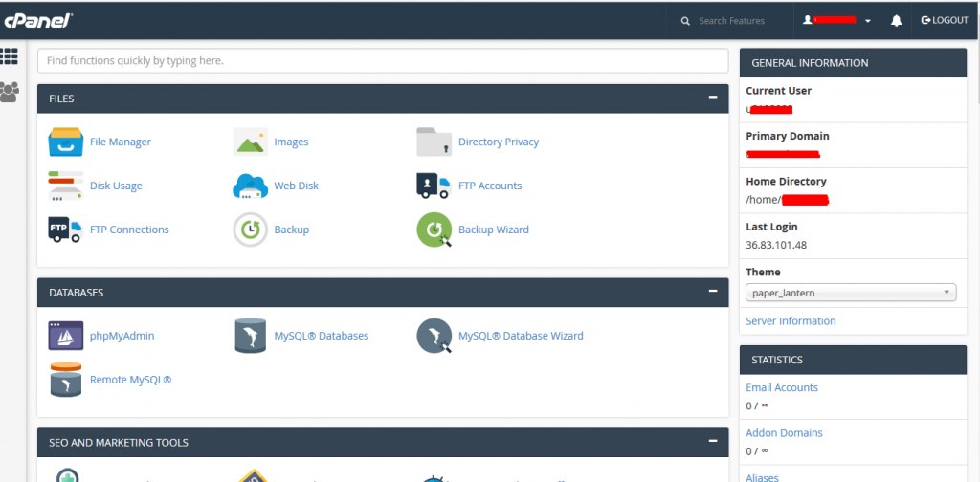Open the home grid sidebar icon
Screen dimensions: 980x482
coord(11,56)
